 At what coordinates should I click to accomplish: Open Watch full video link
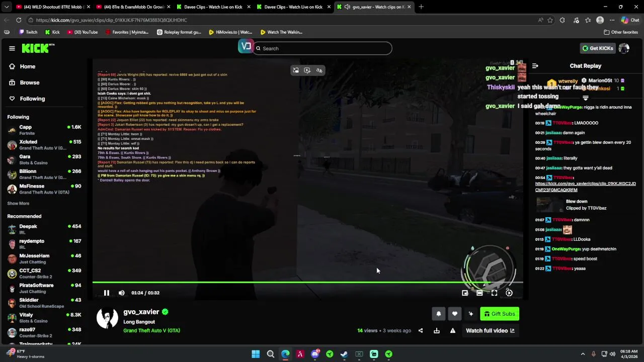tap(490, 330)
